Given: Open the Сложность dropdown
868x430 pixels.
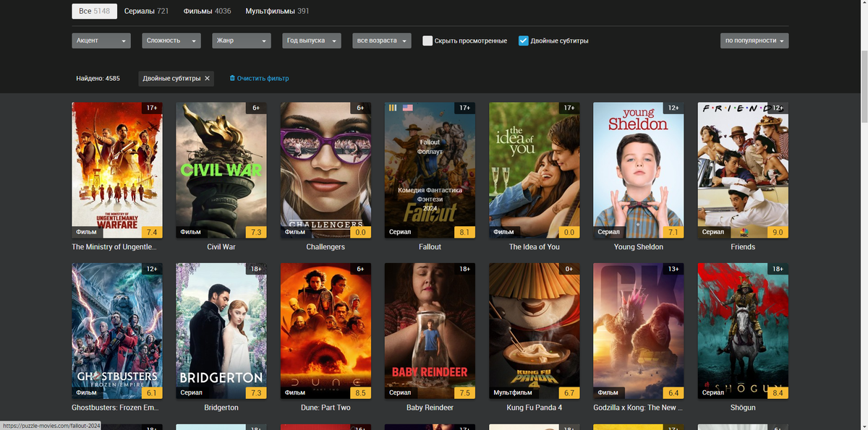Looking at the screenshot, I should tap(171, 40).
